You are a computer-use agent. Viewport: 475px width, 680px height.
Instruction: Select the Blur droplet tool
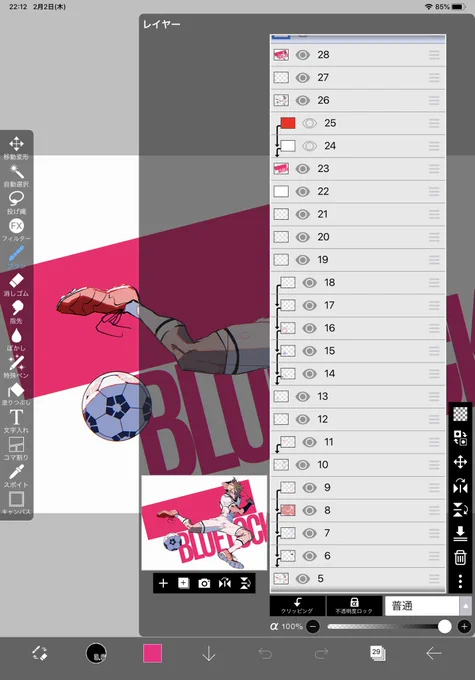coord(16,339)
